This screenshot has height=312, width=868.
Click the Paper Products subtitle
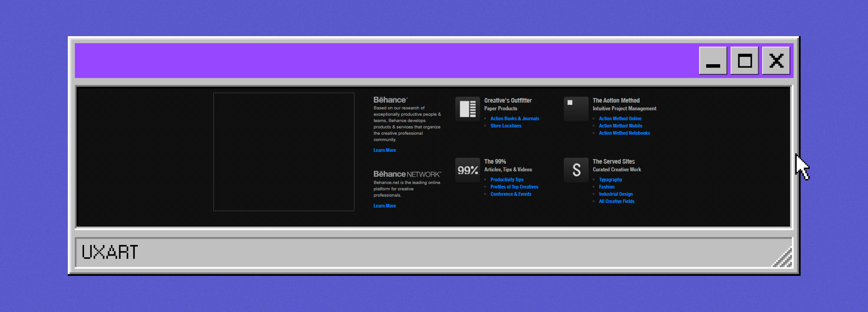click(x=500, y=109)
